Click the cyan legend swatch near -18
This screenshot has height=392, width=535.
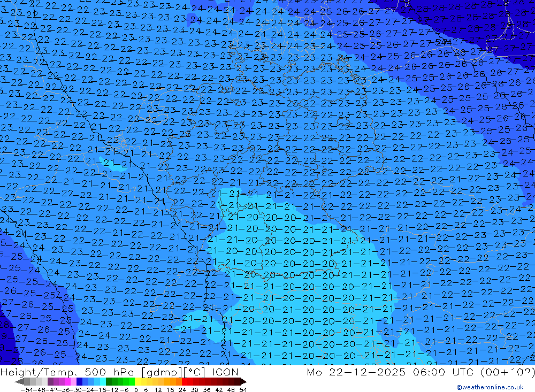pyautogui.click(x=103, y=381)
